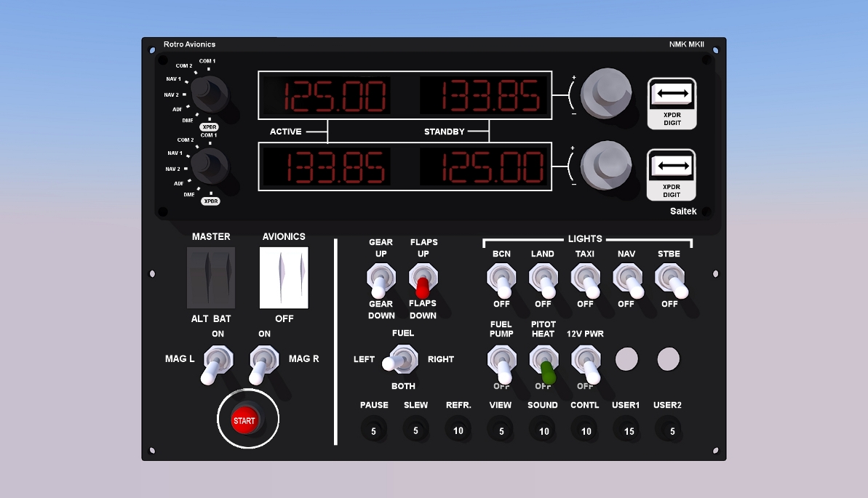The image size is (868, 498).
Task: Click the plus mark of the upper tuning knob
Action: tap(574, 78)
